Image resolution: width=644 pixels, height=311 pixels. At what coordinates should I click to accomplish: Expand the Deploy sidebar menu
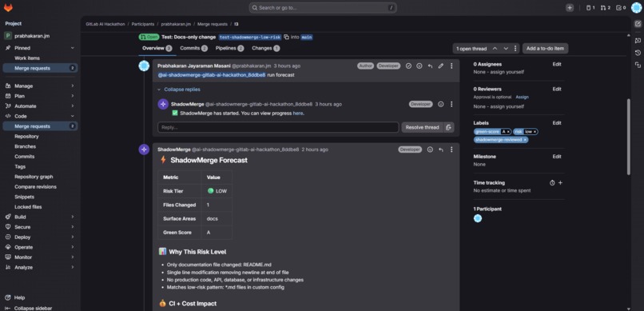click(x=40, y=237)
